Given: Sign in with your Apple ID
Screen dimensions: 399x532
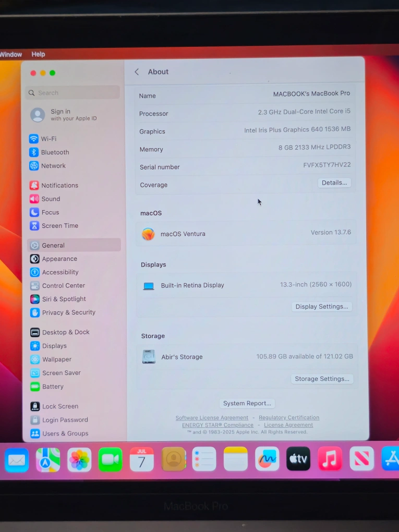Looking at the screenshot, I should pos(64,115).
